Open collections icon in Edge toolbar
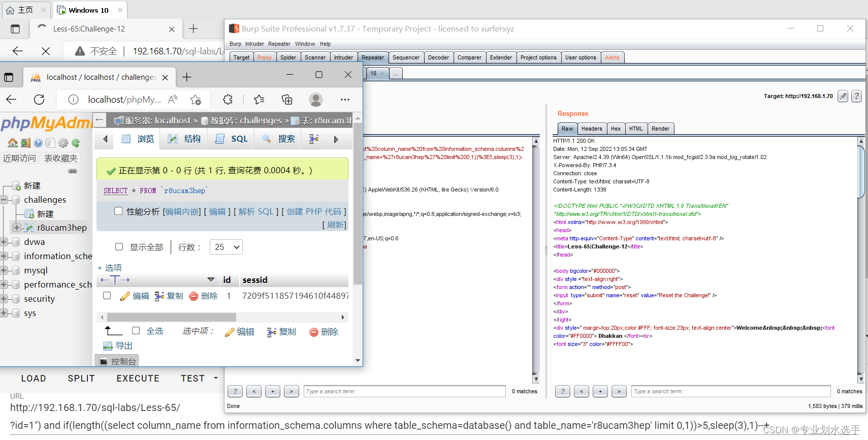 click(x=287, y=100)
